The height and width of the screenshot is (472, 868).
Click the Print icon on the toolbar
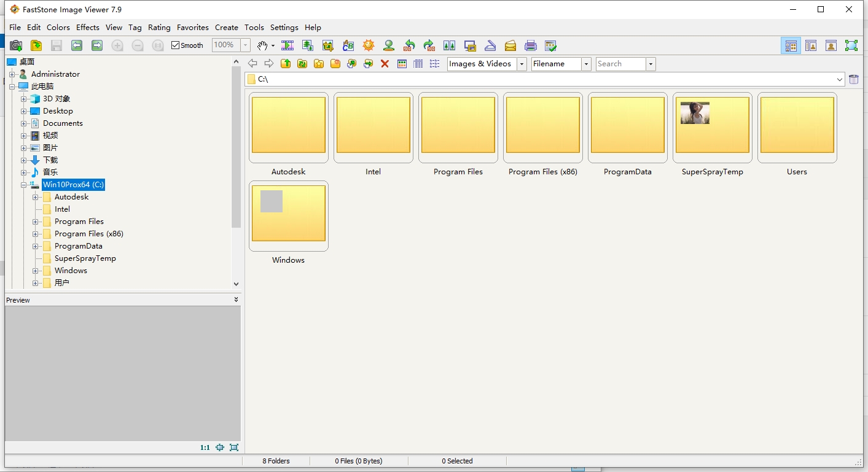pos(531,45)
